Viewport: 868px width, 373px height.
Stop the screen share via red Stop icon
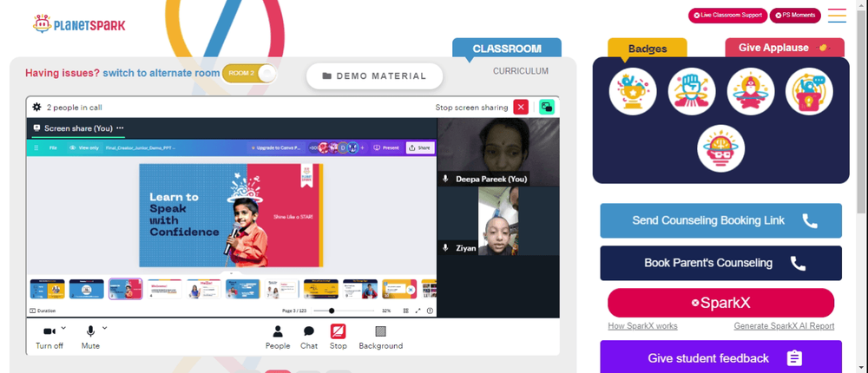click(339, 331)
